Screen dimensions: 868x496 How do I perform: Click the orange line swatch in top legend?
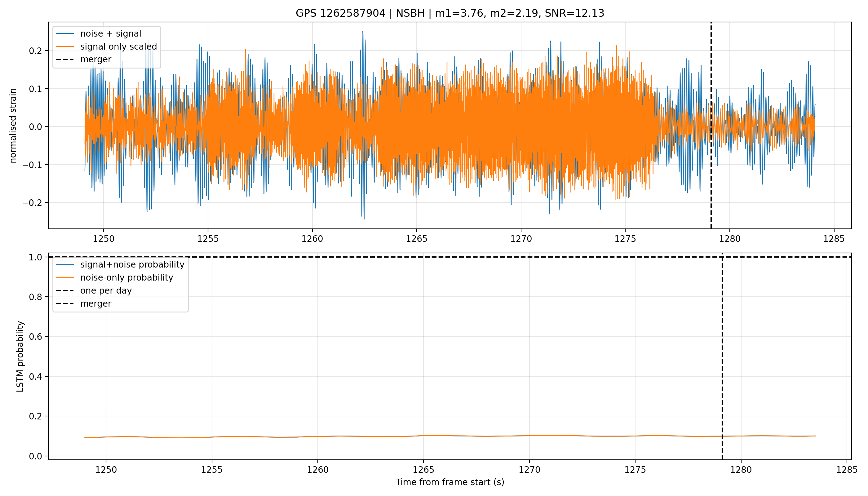[x=65, y=46]
